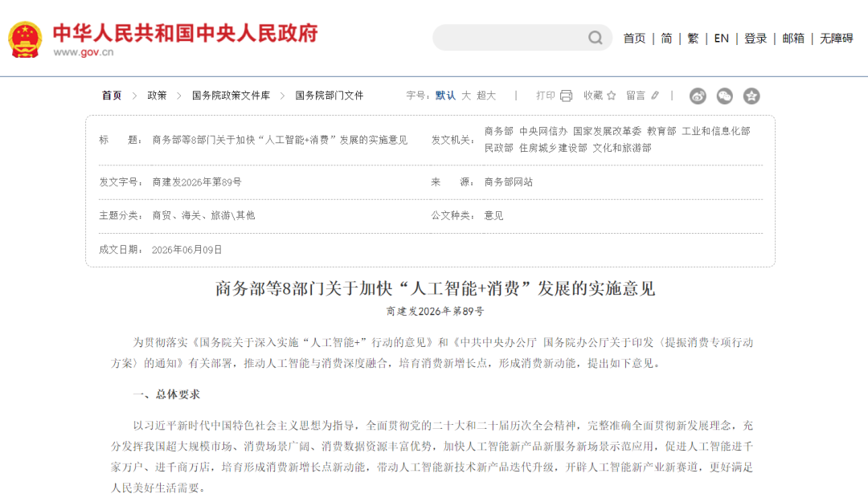Click the pencil icon beside 留言
The height and width of the screenshot is (498, 868).
pos(655,96)
